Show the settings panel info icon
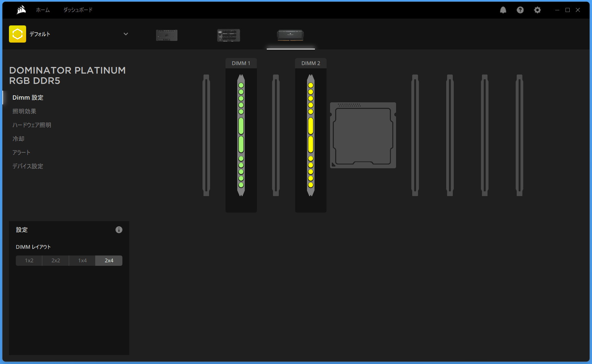This screenshot has height=364, width=592. click(119, 230)
